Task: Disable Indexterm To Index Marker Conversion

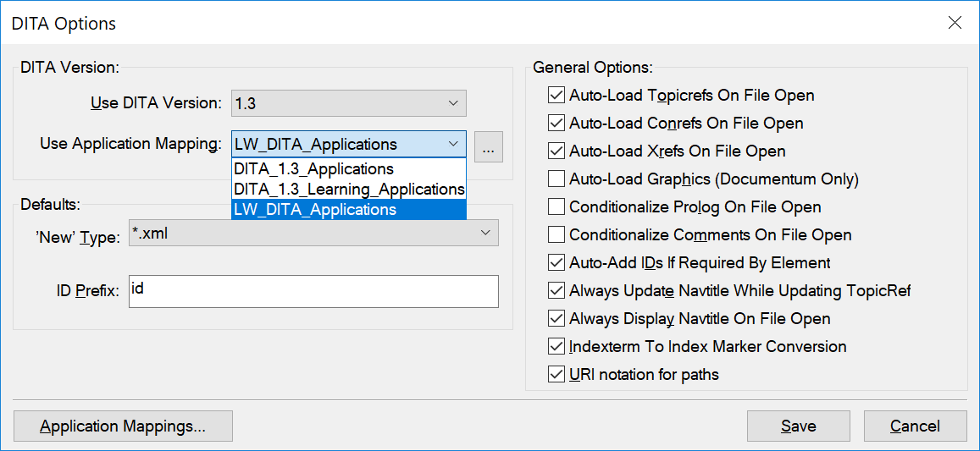Action: [556, 346]
